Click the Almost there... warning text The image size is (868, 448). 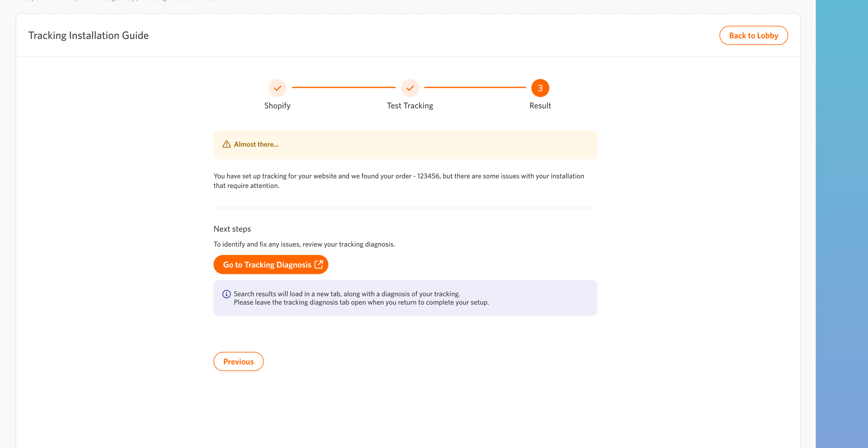click(256, 144)
